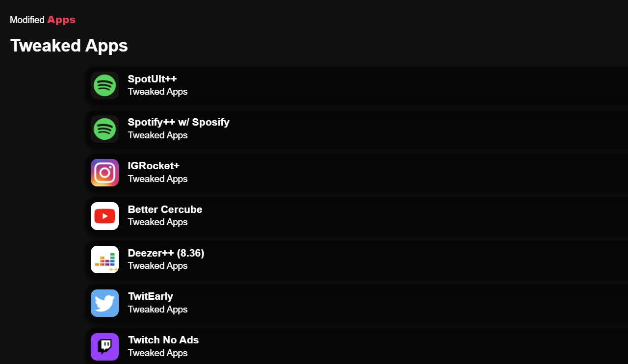
Task: Select the TwitEarly app entry
Action: click(150, 296)
